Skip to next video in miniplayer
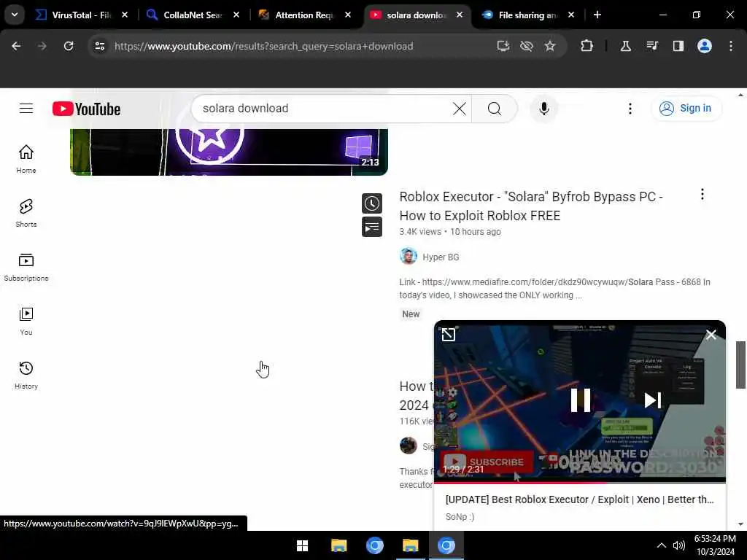This screenshot has height=560, width=747. (652, 400)
